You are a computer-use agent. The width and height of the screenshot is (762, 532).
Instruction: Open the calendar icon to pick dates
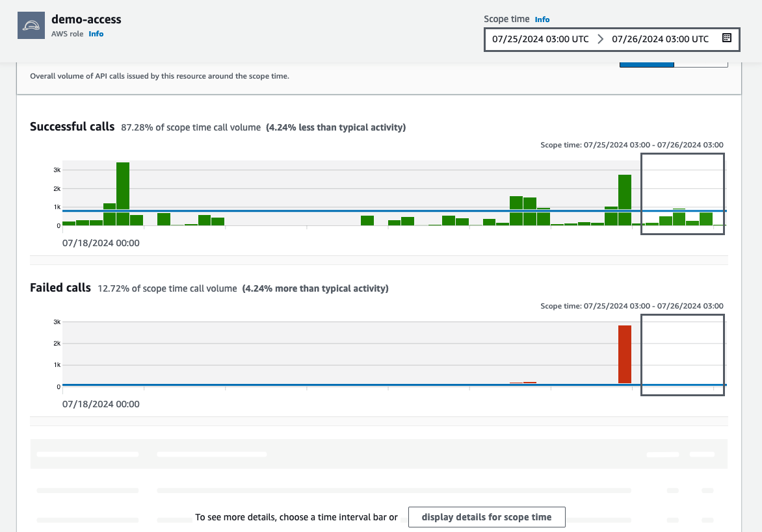[726, 38]
